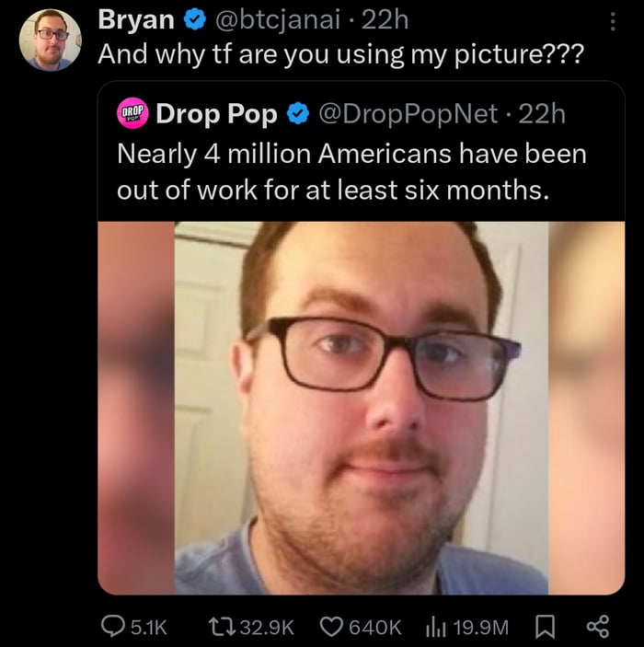
Task: Click the repost arrows icon
Action: tap(222, 627)
